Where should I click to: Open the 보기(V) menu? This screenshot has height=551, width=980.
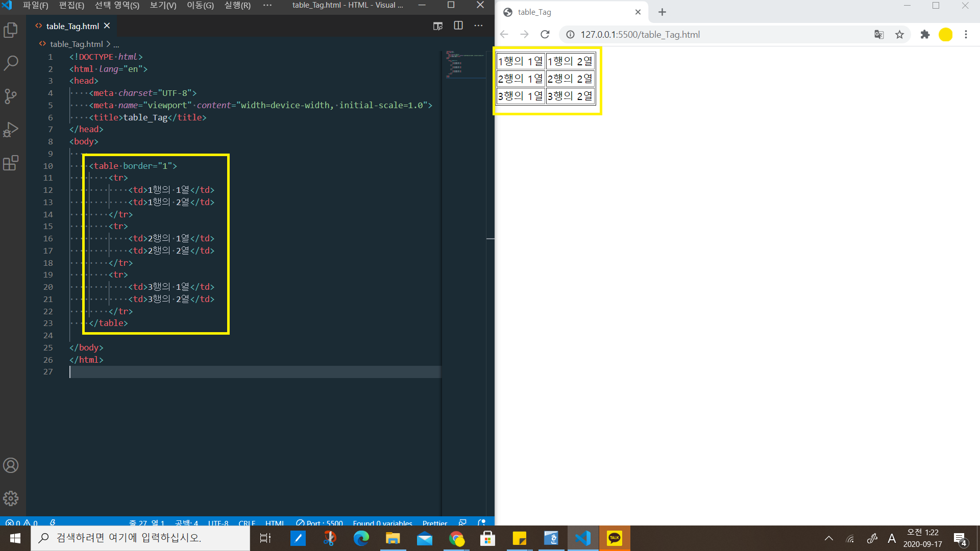163,5
